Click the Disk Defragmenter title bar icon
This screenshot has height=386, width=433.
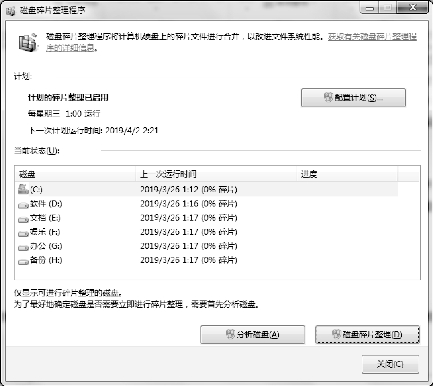11,11
